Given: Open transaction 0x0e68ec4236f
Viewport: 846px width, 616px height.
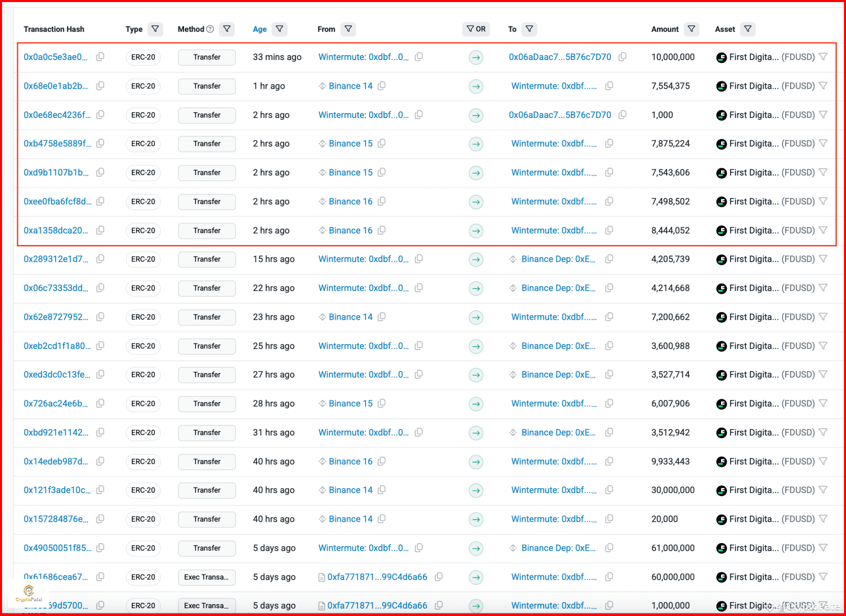Looking at the screenshot, I should pyautogui.click(x=57, y=115).
